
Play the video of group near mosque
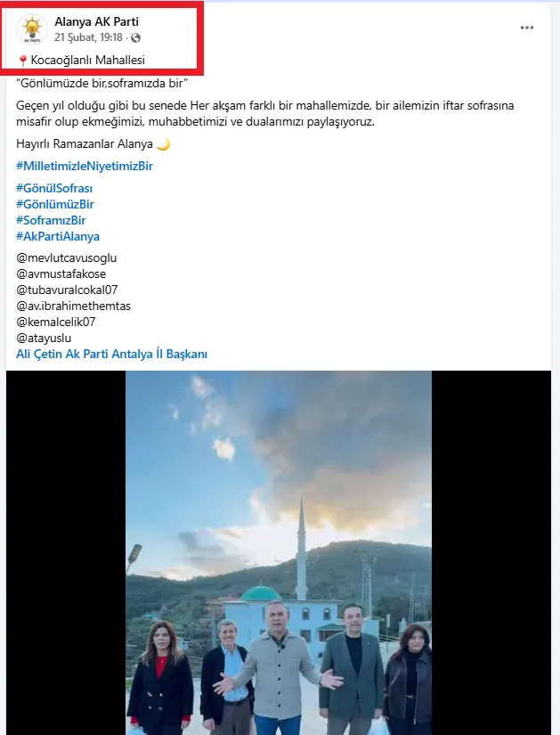[279, 552]
